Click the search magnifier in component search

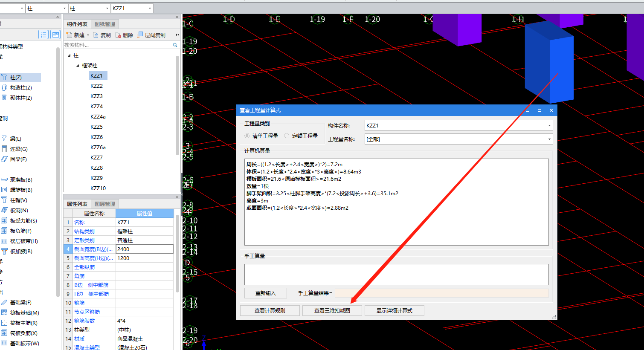175,45
